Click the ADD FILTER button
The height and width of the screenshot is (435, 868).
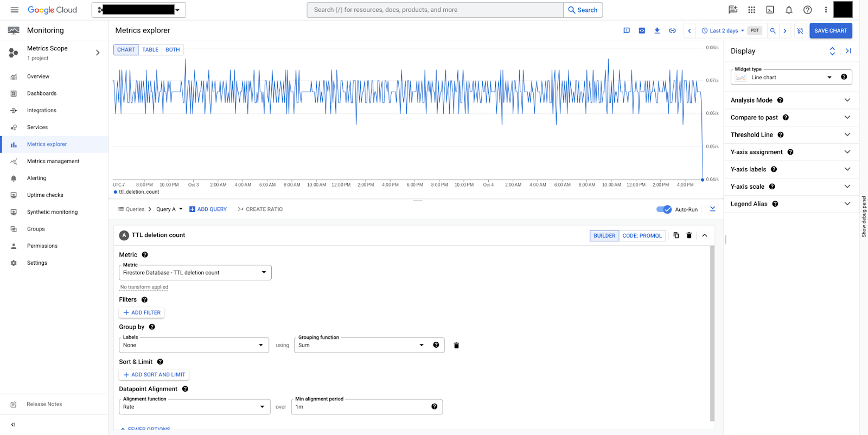pos(142,313)
